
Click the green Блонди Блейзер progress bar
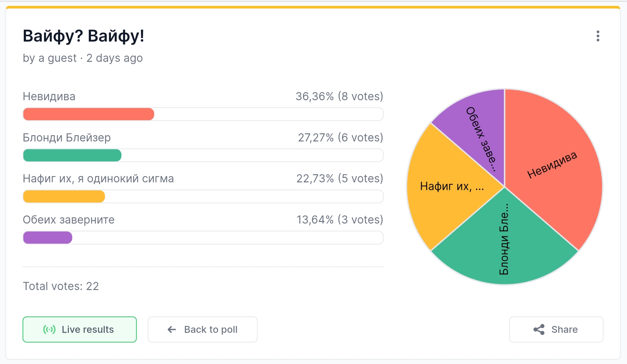coord(72,155)
